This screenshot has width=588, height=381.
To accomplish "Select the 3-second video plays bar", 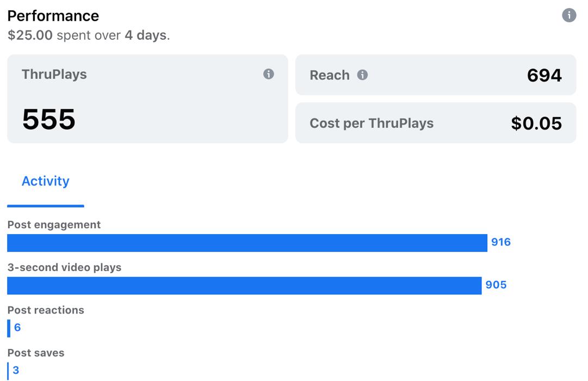I will [x=244, y=286].
